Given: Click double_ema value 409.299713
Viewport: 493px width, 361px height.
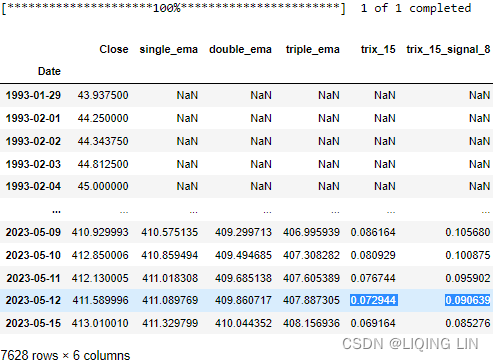Looking at the screenshot, I should (x=243, y=232).
